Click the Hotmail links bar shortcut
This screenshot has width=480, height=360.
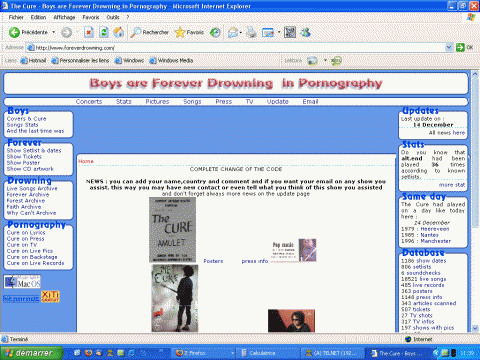coord(33,61)
